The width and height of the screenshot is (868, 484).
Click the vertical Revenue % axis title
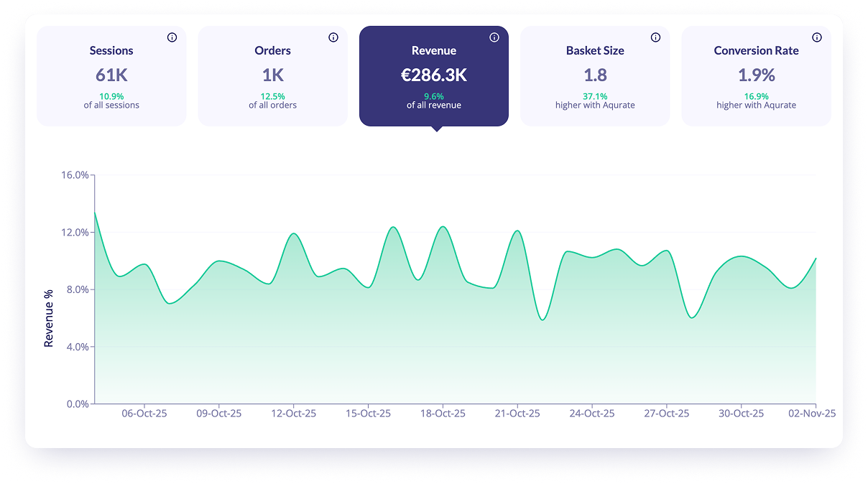49,319
